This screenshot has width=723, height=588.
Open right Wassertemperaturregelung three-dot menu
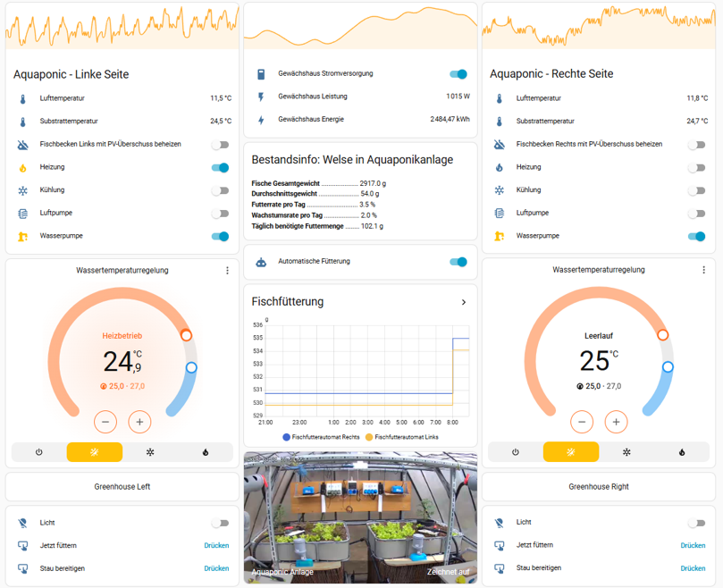tap(703, 270)
